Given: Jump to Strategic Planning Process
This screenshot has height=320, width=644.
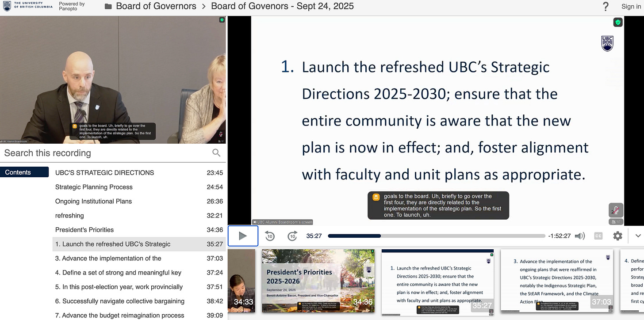Looking at the screenshot, I should click(x=139, y=187).
